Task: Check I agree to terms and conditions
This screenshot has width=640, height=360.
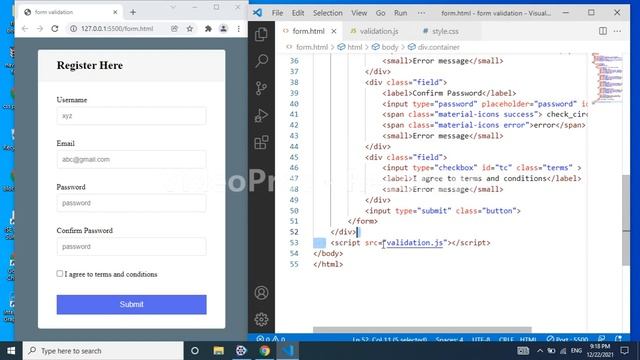Action: tap(60, 273)
